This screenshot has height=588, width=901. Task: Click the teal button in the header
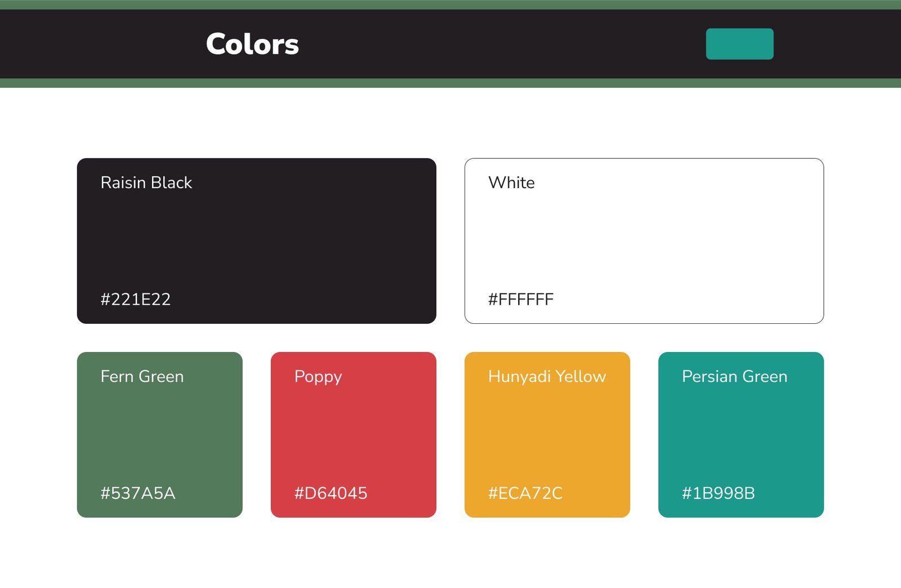click(x=739, y=44)
